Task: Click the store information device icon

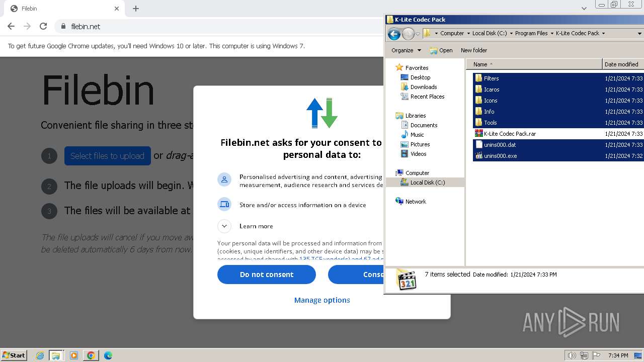Action: point(224,204)
